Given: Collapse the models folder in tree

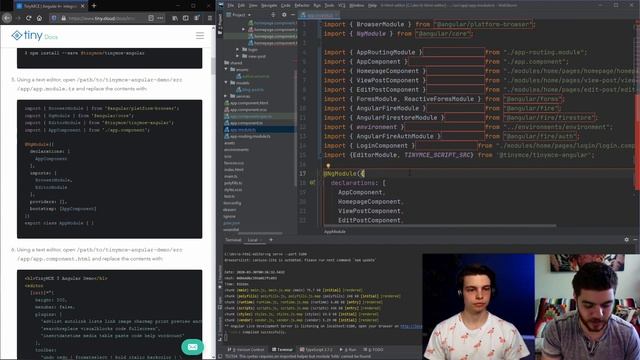Looking at the screenshot, I should click(227, 82).
